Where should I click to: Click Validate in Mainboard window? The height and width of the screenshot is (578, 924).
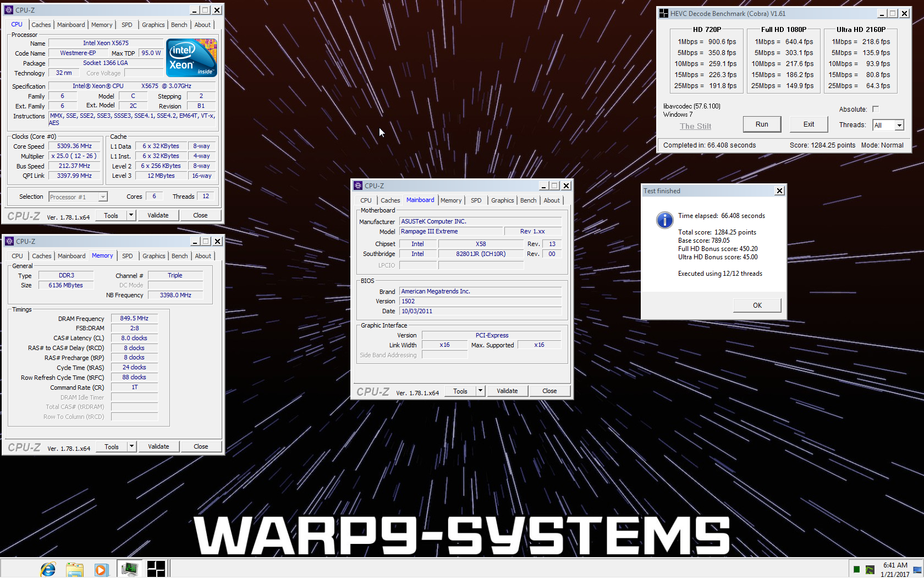(507, 391)
